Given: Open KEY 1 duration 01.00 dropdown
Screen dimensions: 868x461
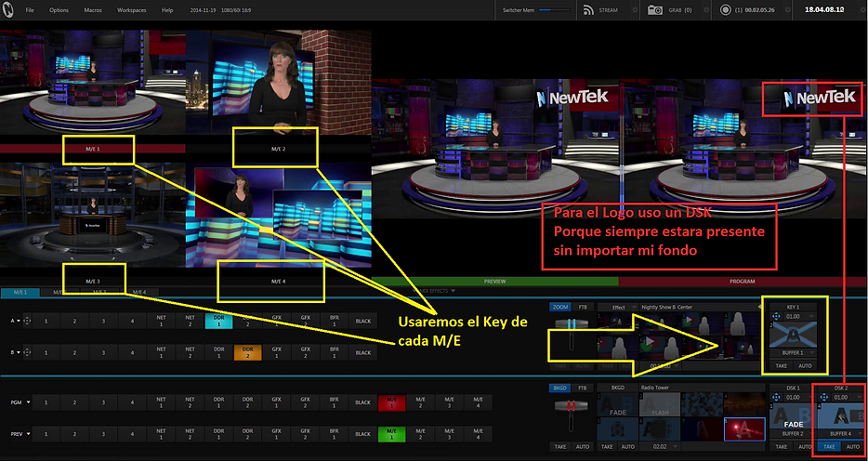Looking at the screenshot, I should click(801, 317).
